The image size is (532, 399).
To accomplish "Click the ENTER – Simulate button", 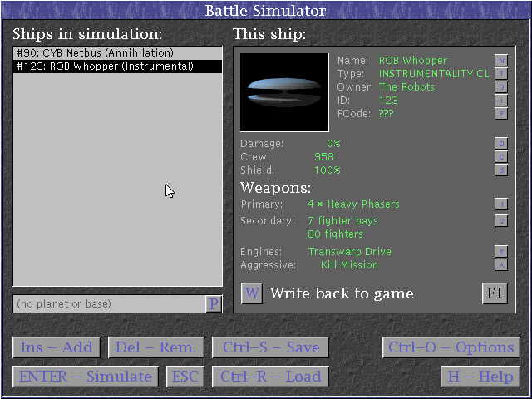I will pyautogui.click(x=86, y=377).
